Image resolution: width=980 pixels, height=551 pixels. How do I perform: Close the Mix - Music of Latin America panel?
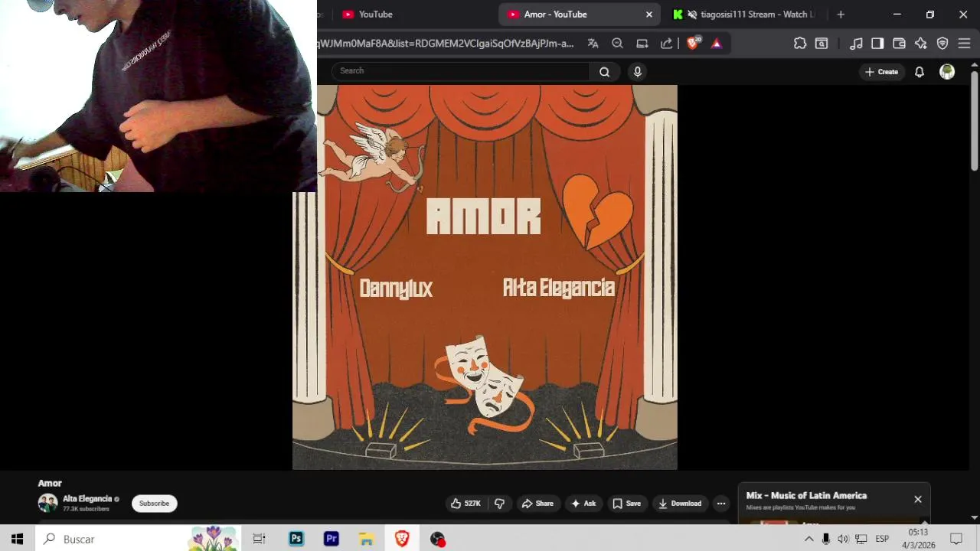pyautogui.click(x=918, y=499)
